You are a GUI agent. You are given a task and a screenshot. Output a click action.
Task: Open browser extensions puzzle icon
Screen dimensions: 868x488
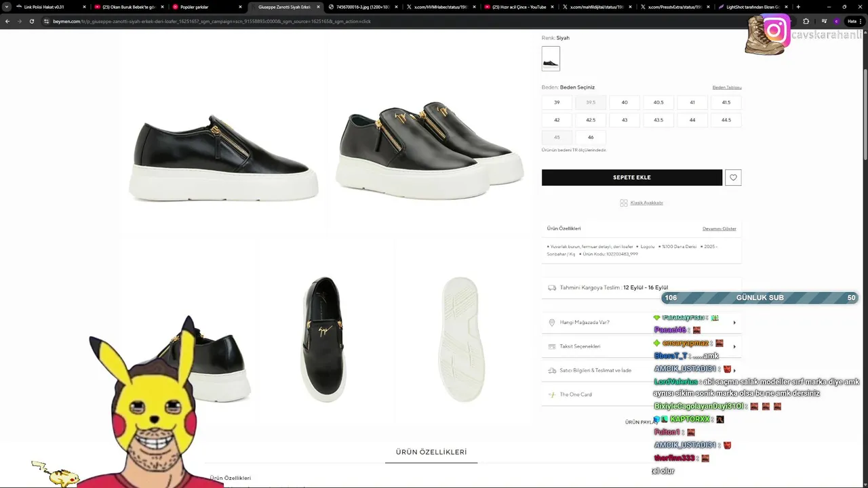coord(806,21)
